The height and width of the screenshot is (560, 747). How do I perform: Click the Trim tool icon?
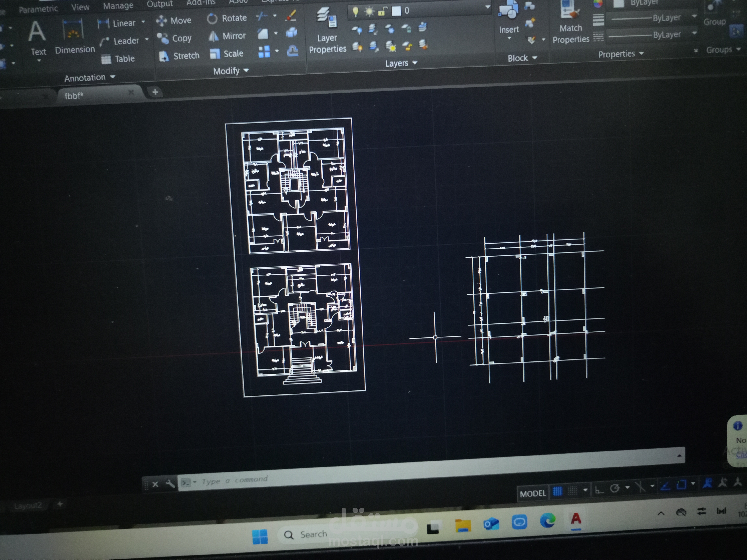click(262, 16)
